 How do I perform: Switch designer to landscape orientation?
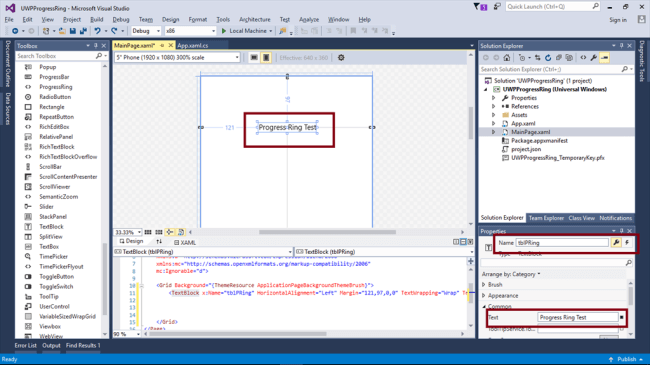254,58
